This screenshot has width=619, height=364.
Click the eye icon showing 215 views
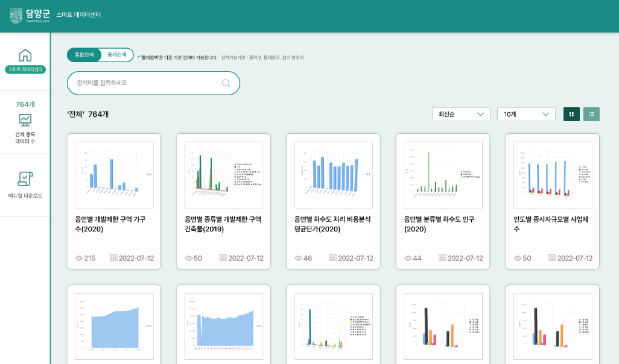coord(78,258)
